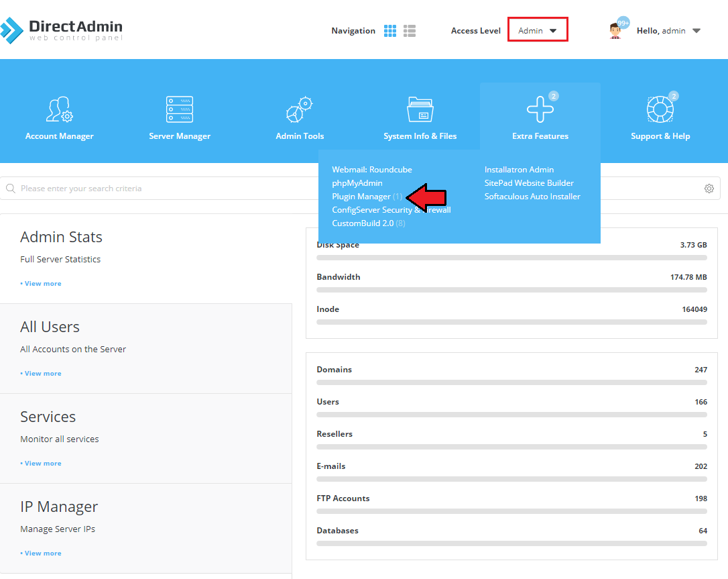
Task: Switch to grid navigation view icon
Action: point(390,31)
